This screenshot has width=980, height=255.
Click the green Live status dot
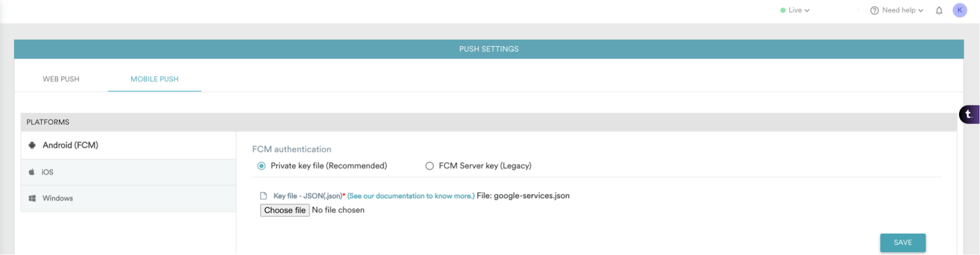pyautogui.click(x=783, y=10)
